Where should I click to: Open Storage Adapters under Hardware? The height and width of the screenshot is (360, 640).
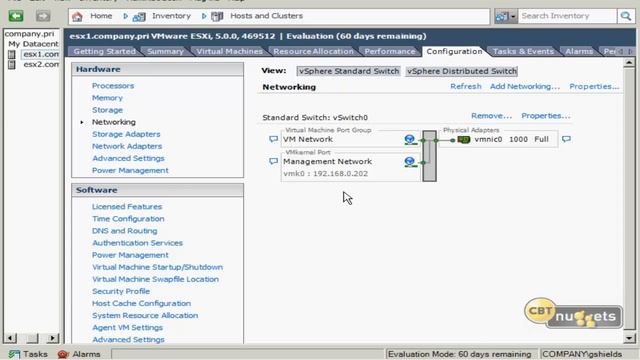(126, 134)
